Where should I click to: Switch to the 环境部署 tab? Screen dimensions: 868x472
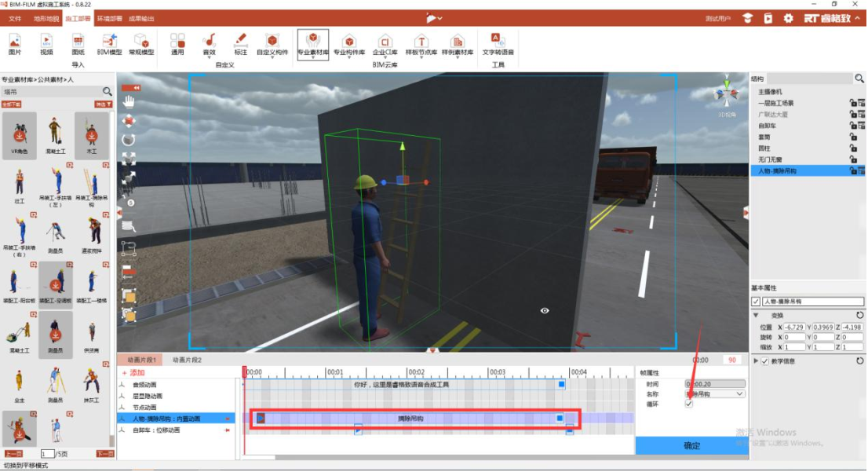110,19
